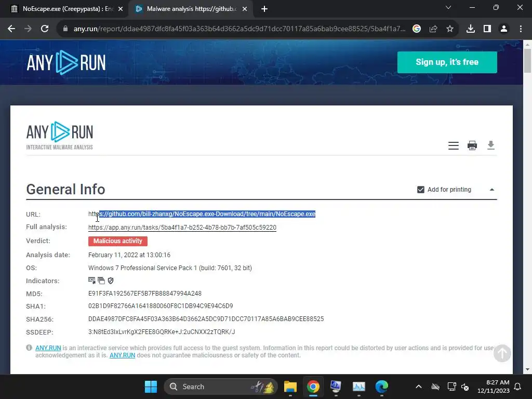Open the Full analysis app.any.run link

(x=182, y=228)
